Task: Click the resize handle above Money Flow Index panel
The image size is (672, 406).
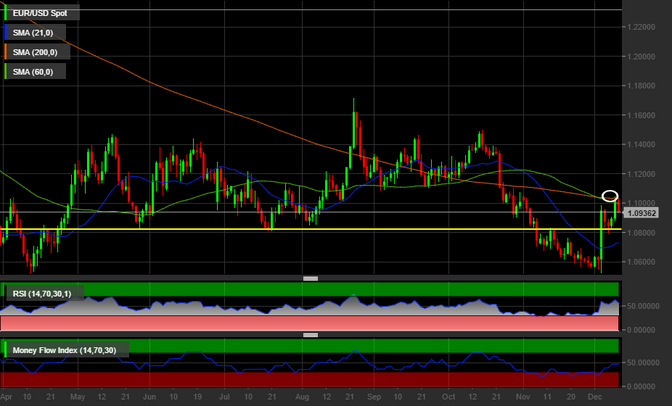Action: [x=310, y=336]
